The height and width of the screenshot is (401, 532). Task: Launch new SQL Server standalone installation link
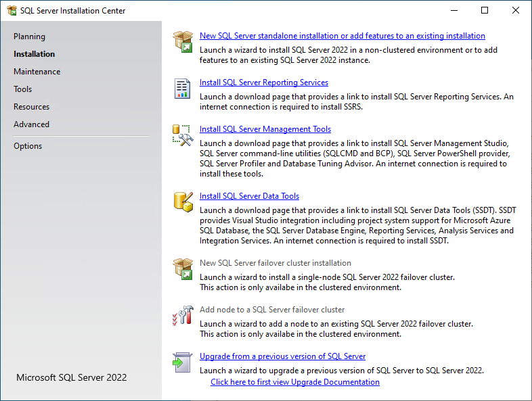[x=342, y=36]
